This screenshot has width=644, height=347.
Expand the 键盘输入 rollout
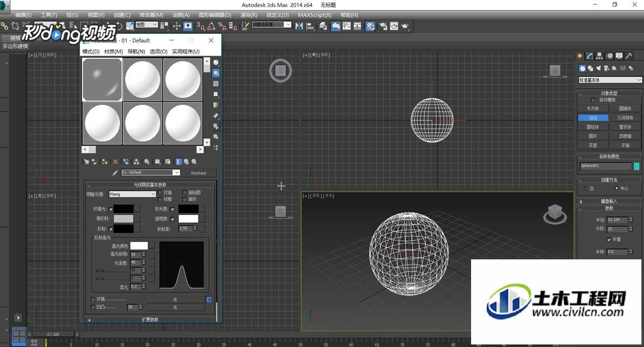pyautogui.click(x=609, y=201)
